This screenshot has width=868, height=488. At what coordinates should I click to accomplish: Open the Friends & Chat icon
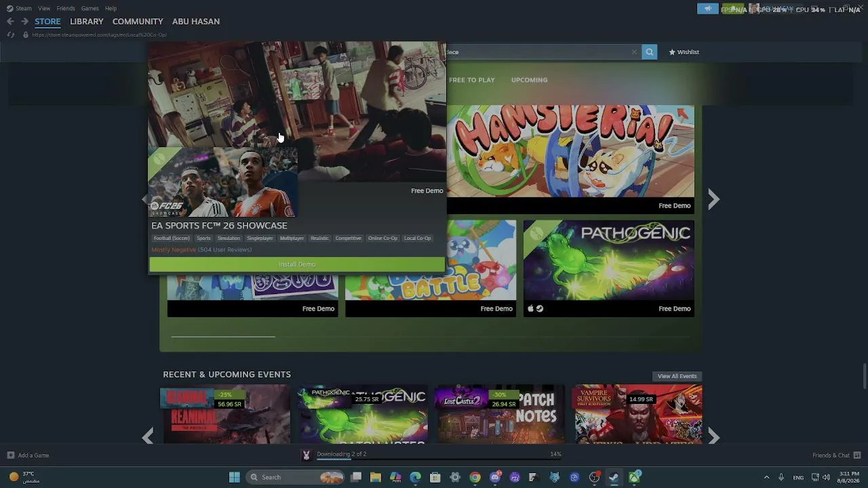857,455
